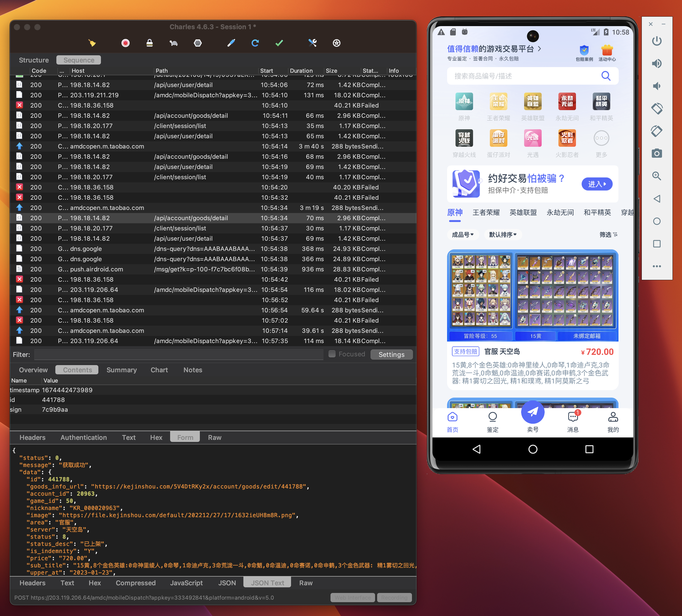Click the Filter text input field
The width and height of the screenshot is (682, 616).
179,354
